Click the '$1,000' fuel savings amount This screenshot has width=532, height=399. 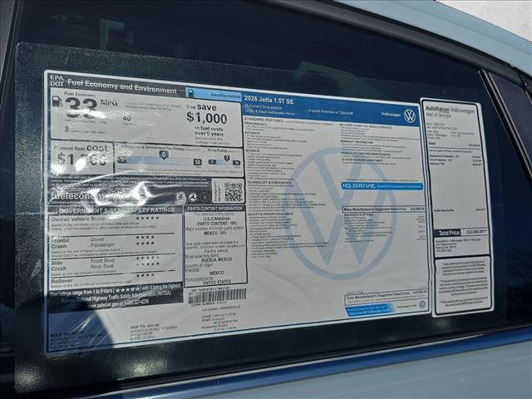[207, 118]
